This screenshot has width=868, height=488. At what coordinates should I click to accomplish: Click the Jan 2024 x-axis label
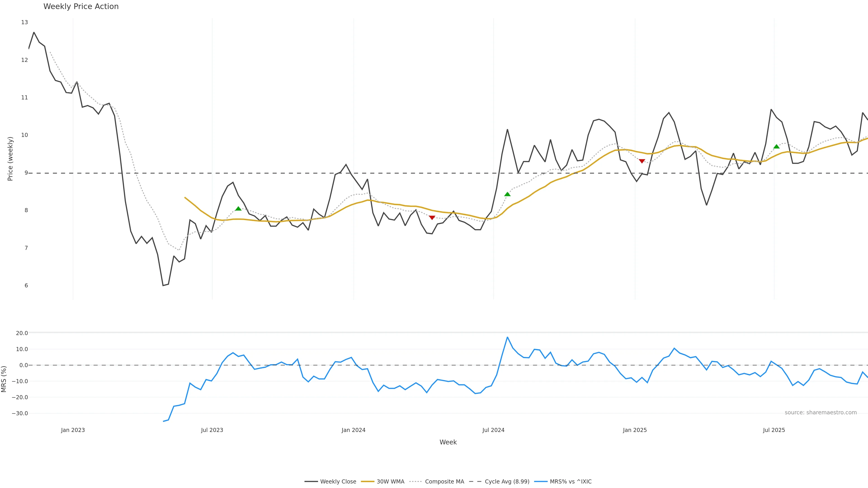354,430
